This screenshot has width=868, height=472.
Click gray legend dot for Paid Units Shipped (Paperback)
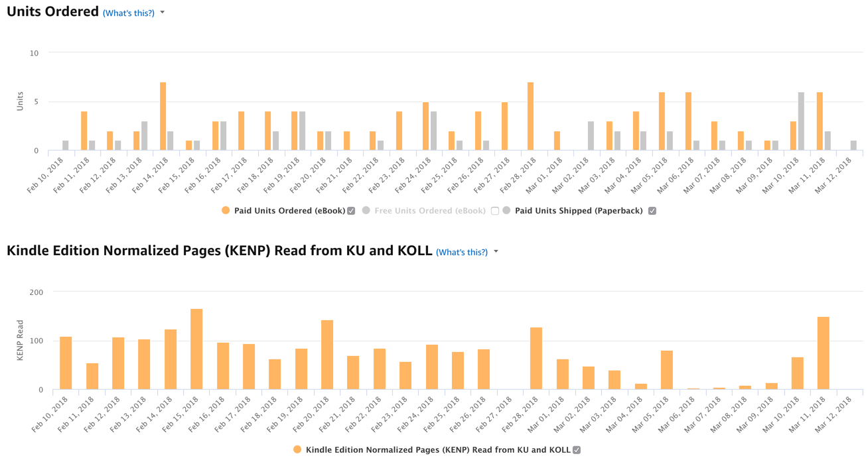coord(506,210)
